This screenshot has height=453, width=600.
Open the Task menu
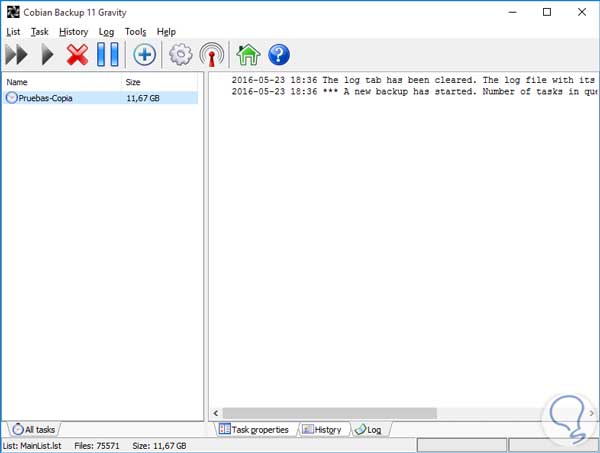[39, 32]
